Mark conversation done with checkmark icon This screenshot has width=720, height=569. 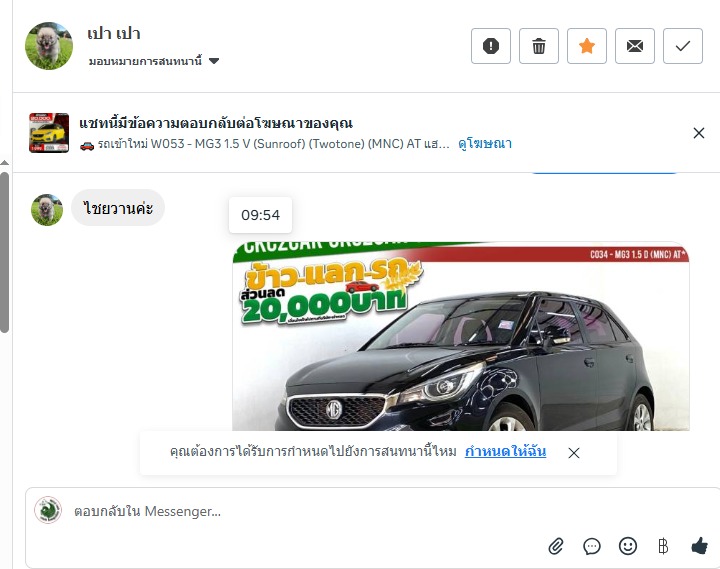tap(682, 46)
